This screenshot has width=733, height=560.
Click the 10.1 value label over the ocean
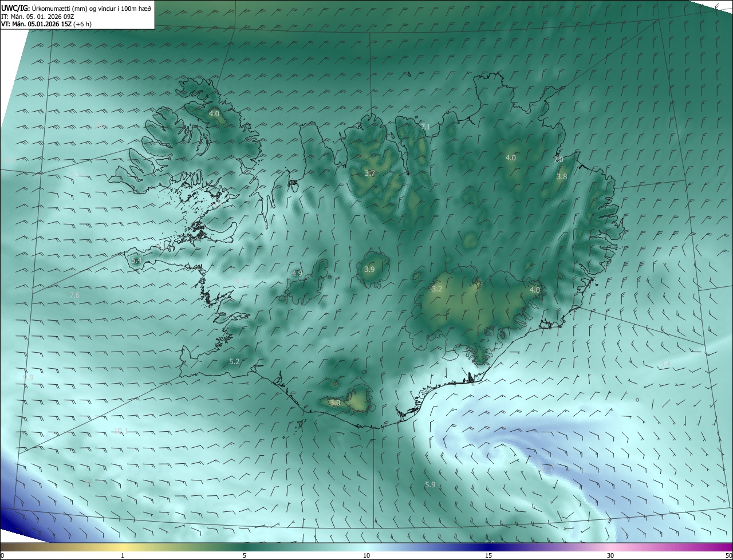pos(120,431)
